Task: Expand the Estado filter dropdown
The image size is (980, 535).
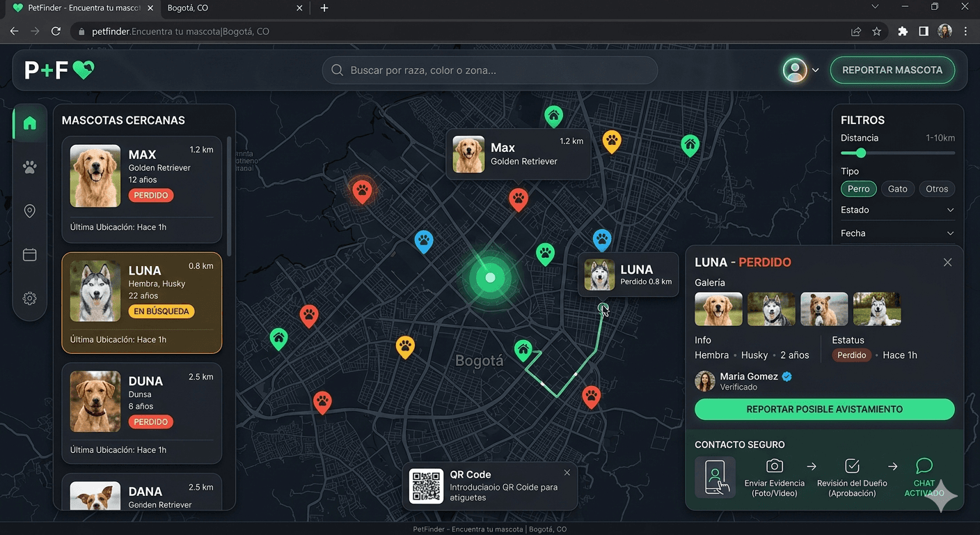Action: (897, 210)
